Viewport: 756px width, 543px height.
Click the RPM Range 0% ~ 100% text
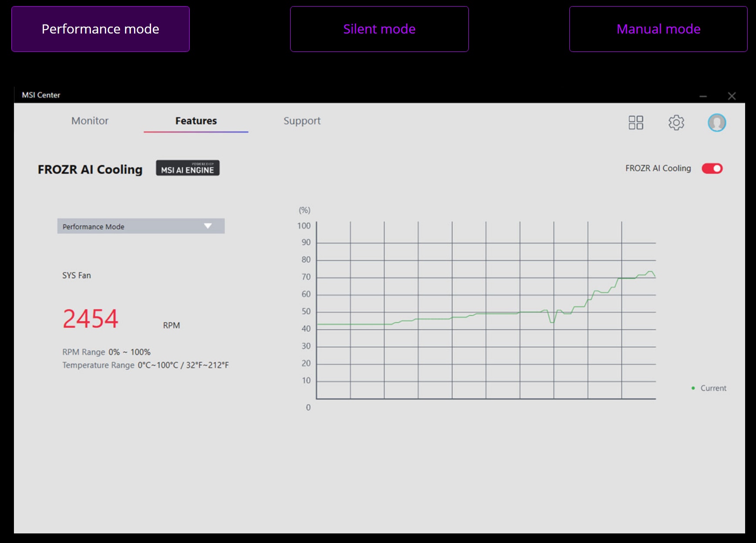[106, 352]
